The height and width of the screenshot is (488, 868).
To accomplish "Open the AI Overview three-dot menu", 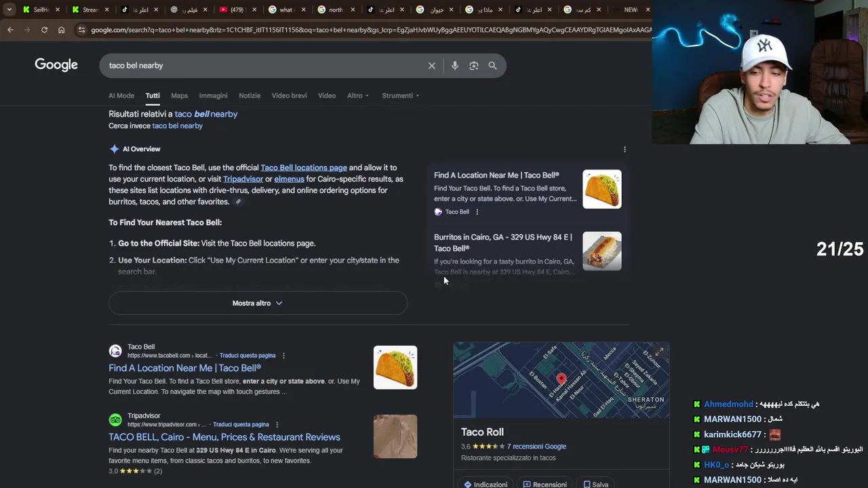I will coord(625,149).
